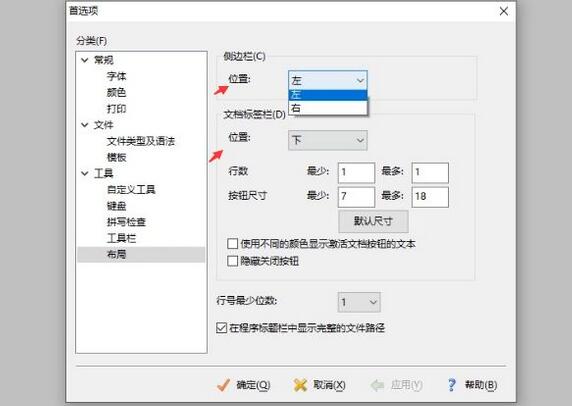Click the 工具 category label
The image size is (572, 406).
104,173
